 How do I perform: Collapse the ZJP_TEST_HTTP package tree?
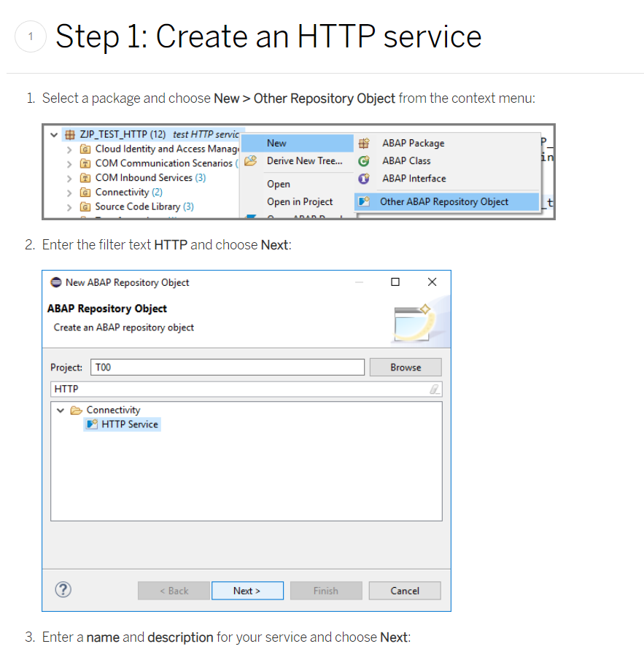point(54,134)
